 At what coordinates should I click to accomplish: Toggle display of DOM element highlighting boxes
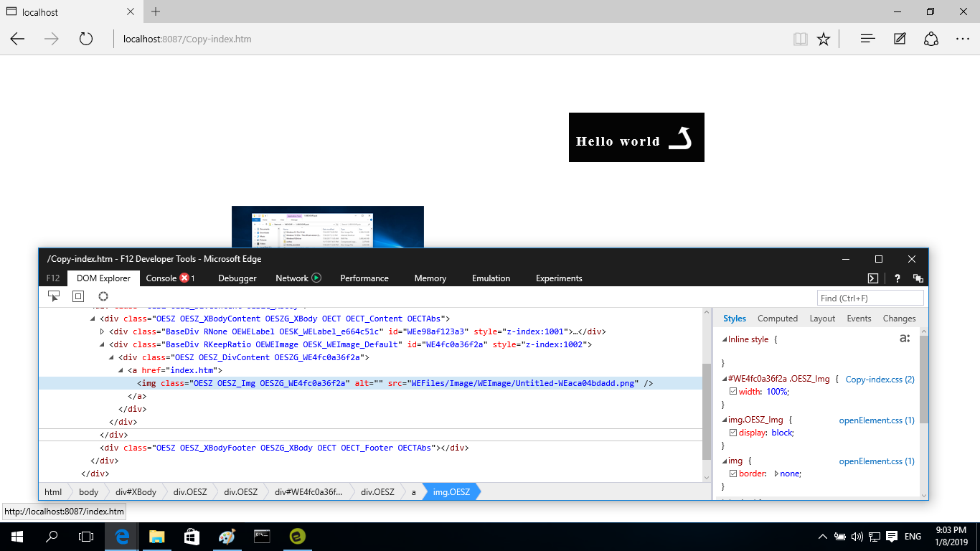[x=78, y=296]
